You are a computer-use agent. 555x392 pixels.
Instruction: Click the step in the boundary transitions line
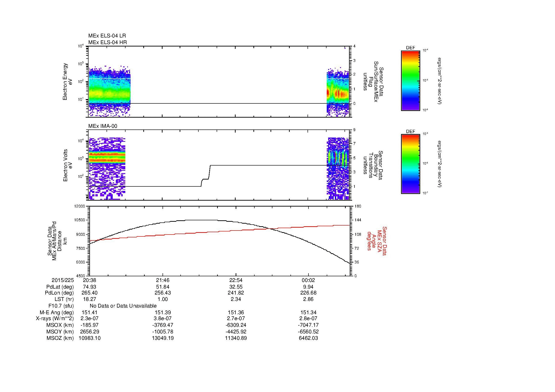[x=205, y=176]
